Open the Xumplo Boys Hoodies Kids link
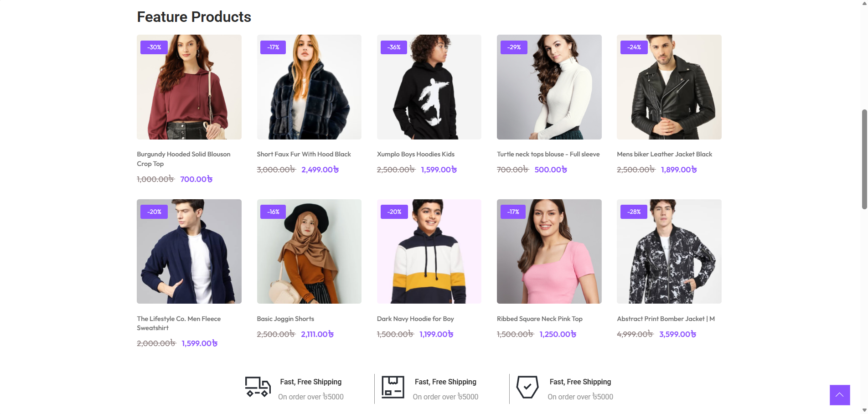Viewport: 868px width, 414px height. 415,155
